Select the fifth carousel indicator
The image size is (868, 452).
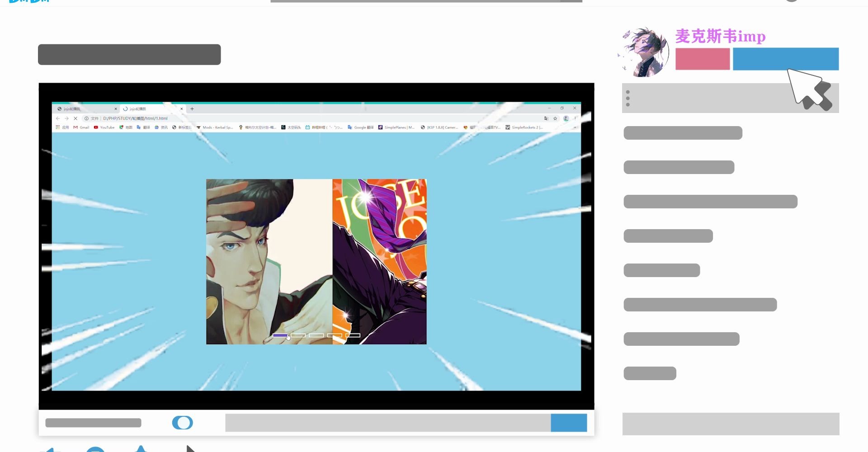pyautogui.click(x=353, y=335)
